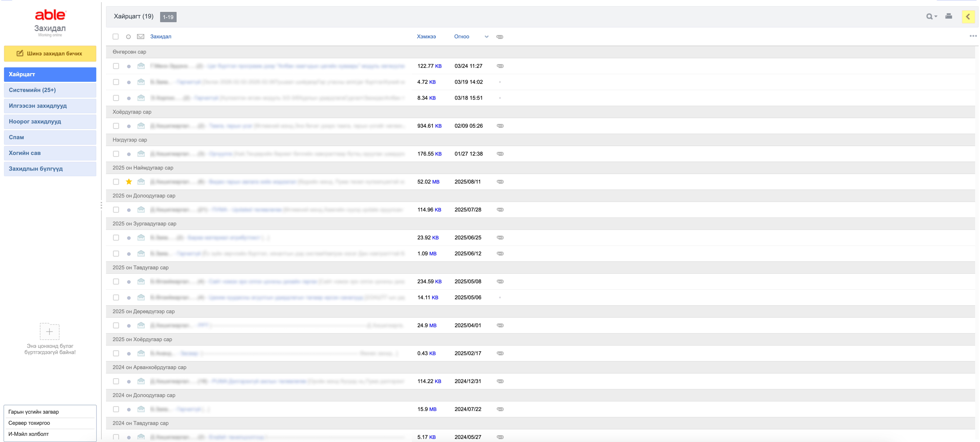Select the checkbox of the 2025/07/28 message
Screen dimensions: 980x442
(116, 210)
